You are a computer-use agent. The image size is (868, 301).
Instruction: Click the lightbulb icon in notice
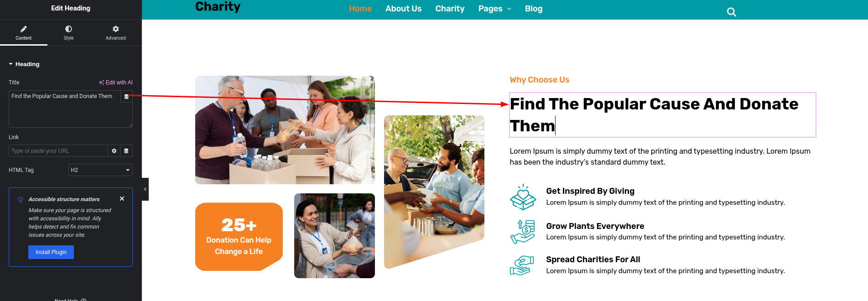21,199
